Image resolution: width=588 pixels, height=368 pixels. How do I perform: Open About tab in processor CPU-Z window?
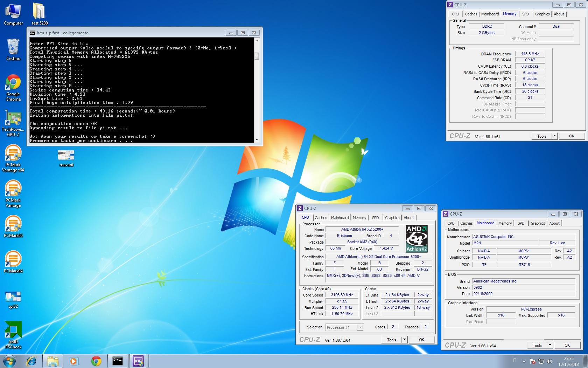409,218
